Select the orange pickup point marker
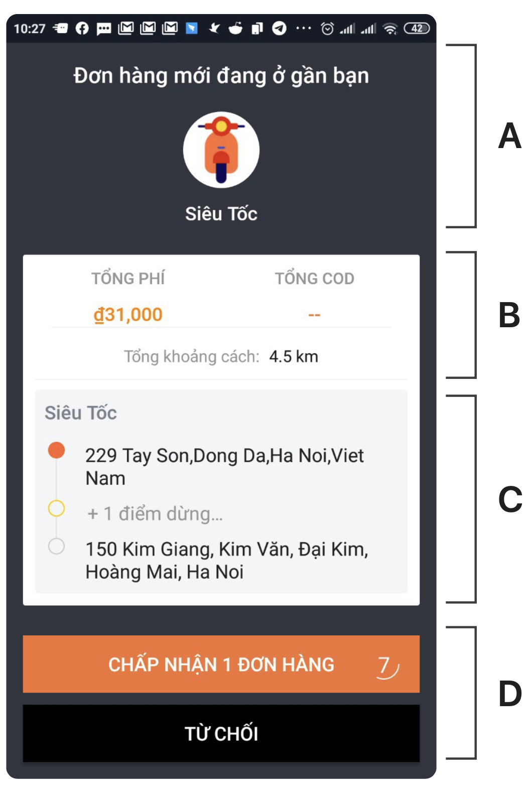Screen dimensions: 532x790 point(56,450)
